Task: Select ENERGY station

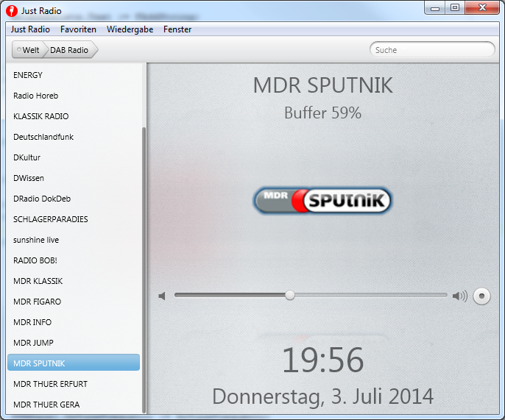Action: 74,75
